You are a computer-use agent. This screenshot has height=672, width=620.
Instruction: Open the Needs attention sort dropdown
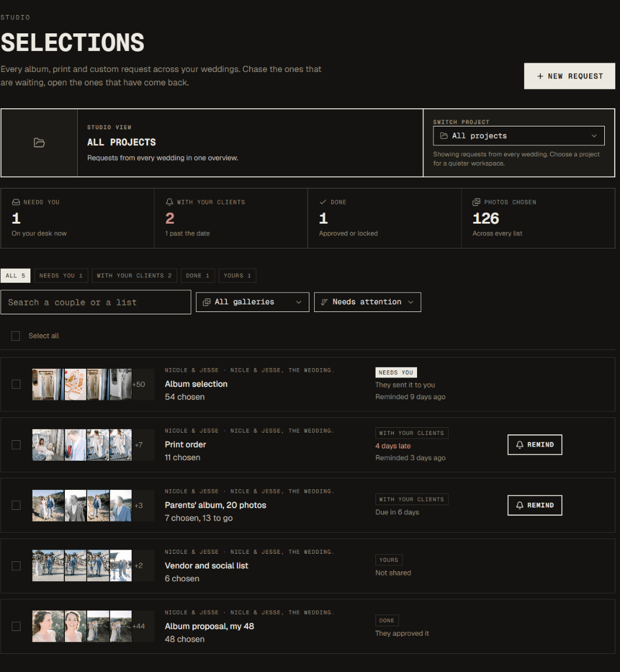[367, 302]
